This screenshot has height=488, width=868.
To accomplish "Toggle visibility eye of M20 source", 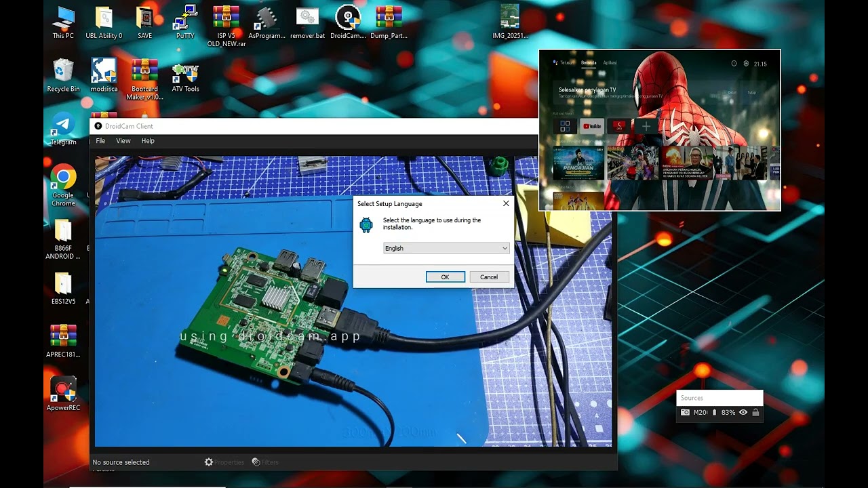I will point(743,412).
